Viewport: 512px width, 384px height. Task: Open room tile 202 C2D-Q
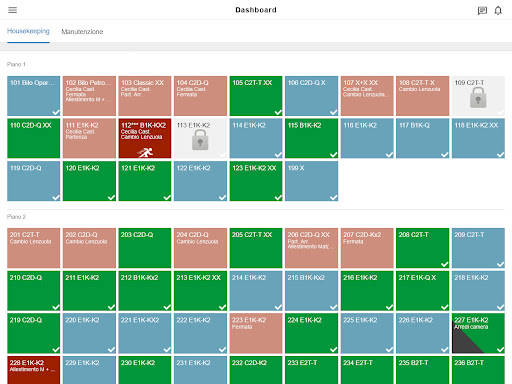(89, 248)
